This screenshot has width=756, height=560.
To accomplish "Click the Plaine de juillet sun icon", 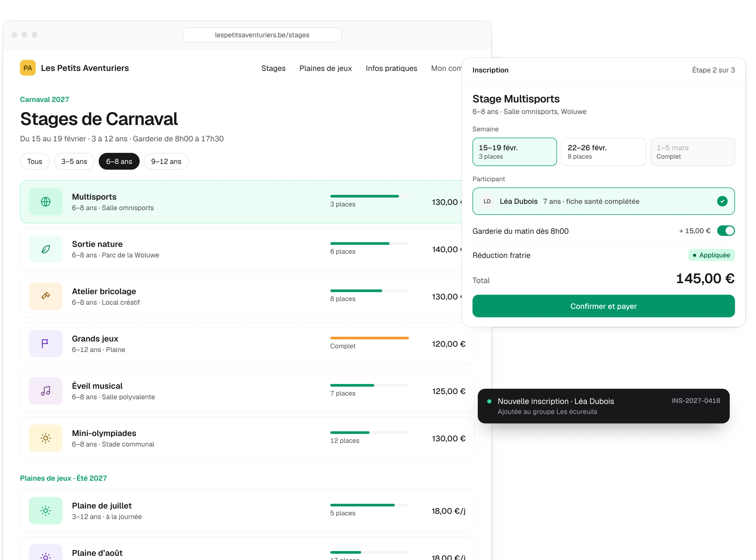I will point(45,511).
